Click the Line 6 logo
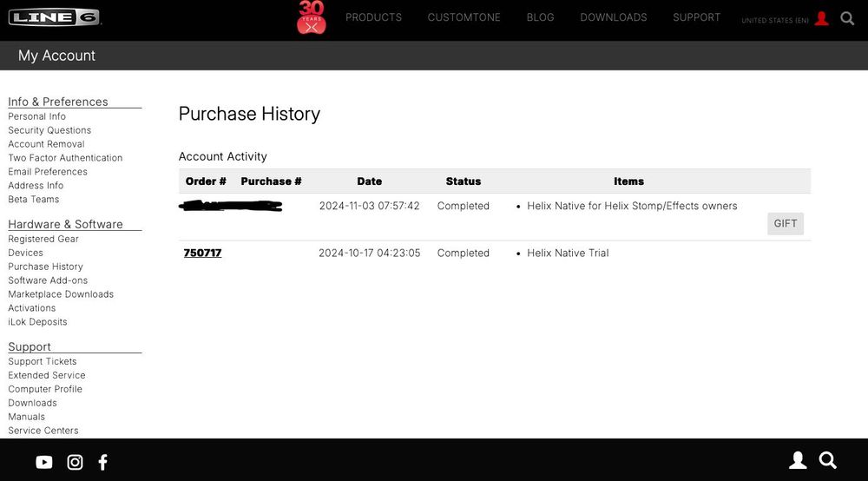This screenshot has width=868, height=481. tap(54, 17)
